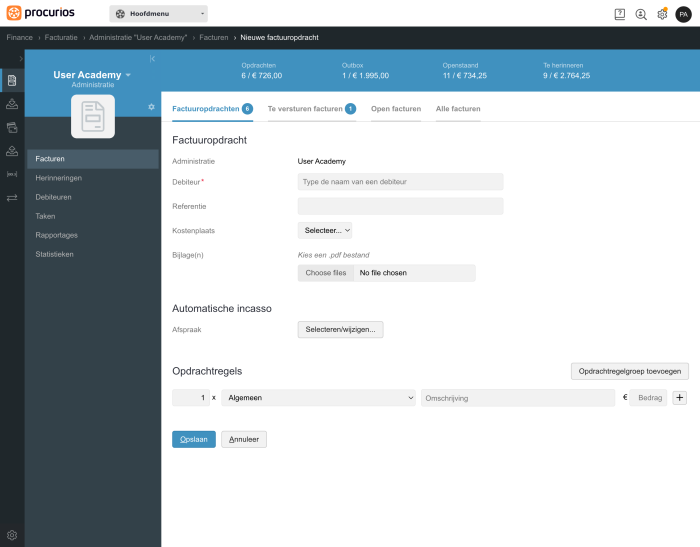The height and width of the screenshot is (547, 700).
Task: Select the invoice document icon in left rail
Action: coord(12,80)
